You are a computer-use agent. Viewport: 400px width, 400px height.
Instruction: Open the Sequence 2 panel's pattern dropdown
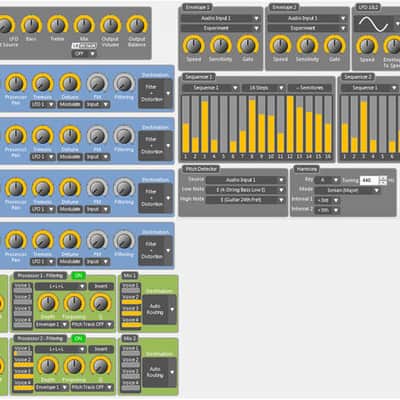[370, 88]
